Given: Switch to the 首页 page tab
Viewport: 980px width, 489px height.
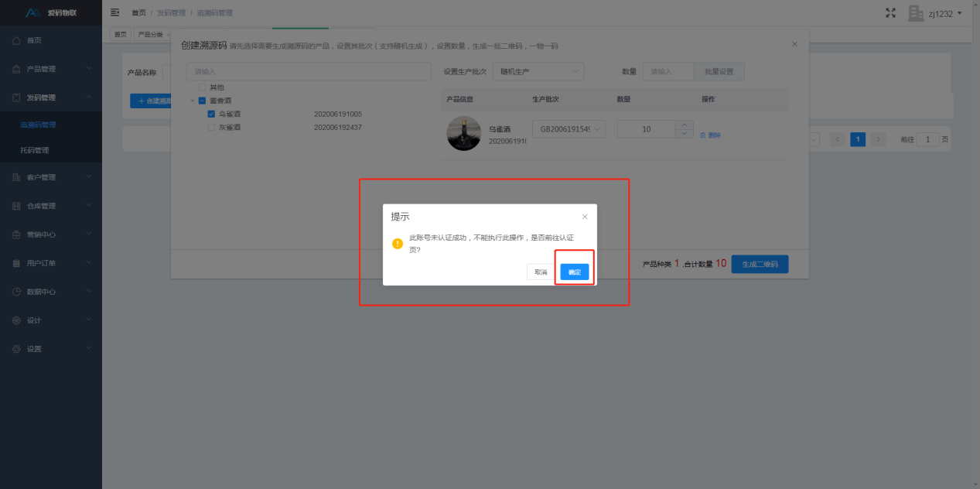Looking at the screenshot, I should click(120, 34).
